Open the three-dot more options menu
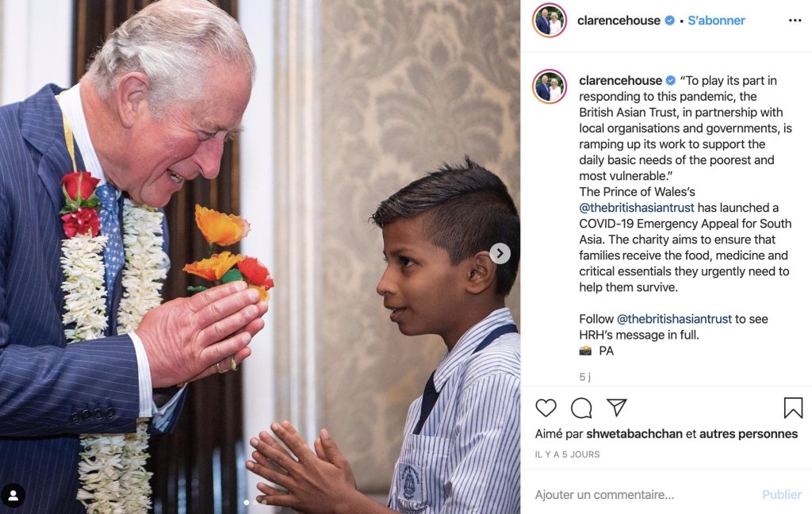The image size is (812, 514). point(795,20)
